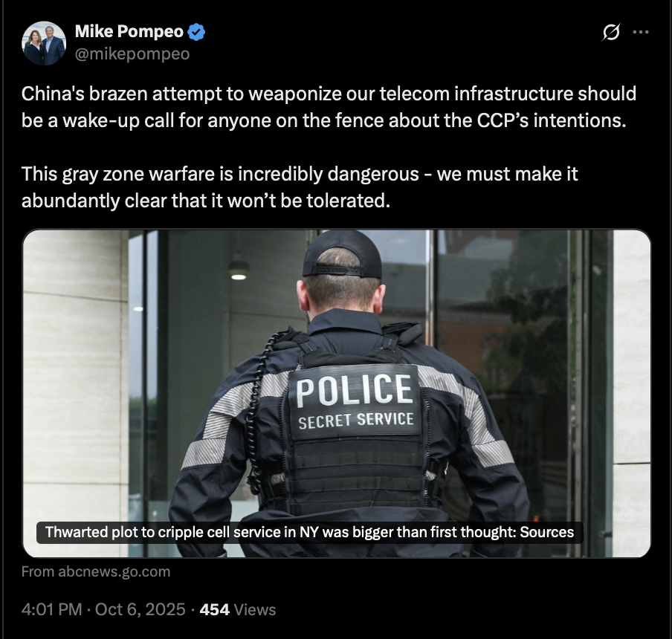The image size is (672, 639).
Task: Click the 4:01 PM post timestamp
Action: point(51,609)
